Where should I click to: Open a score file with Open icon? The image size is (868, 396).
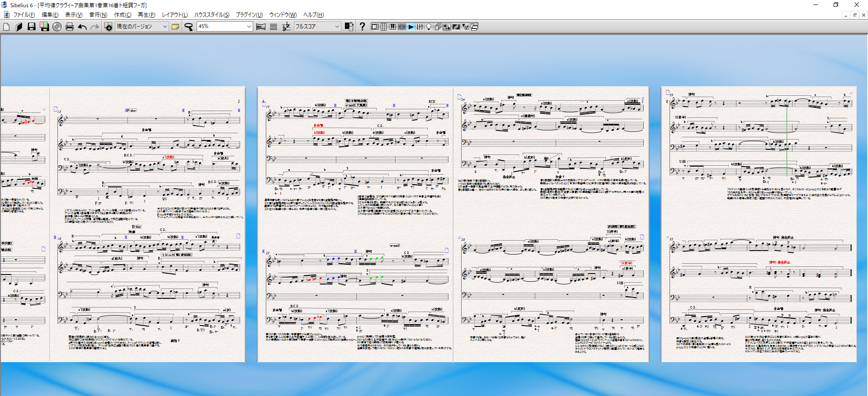click(x=19, y=27)
